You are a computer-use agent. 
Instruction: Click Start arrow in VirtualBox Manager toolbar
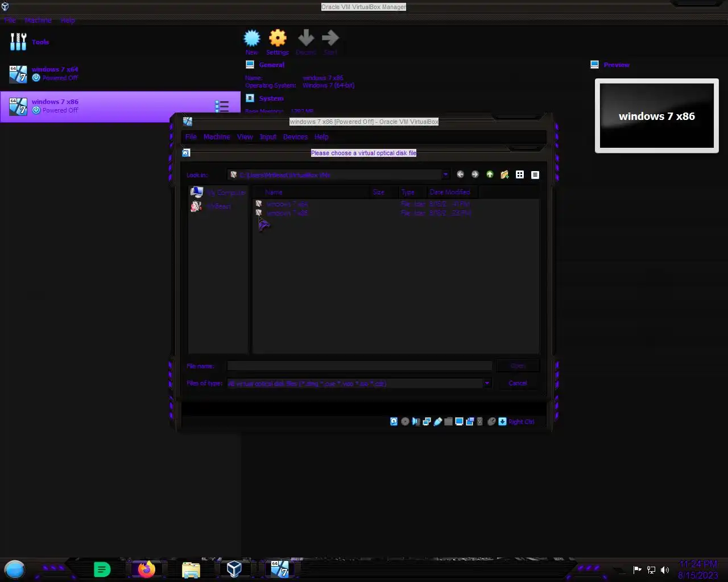point(330,42)
